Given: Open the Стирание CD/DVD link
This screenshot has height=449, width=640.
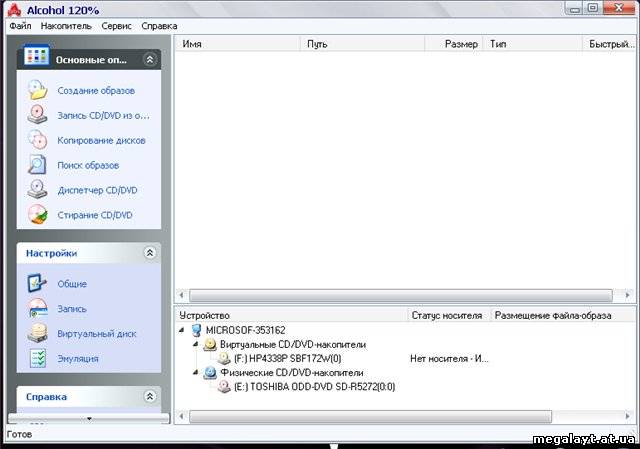Looking at the screenshot, I should [95, 215].
